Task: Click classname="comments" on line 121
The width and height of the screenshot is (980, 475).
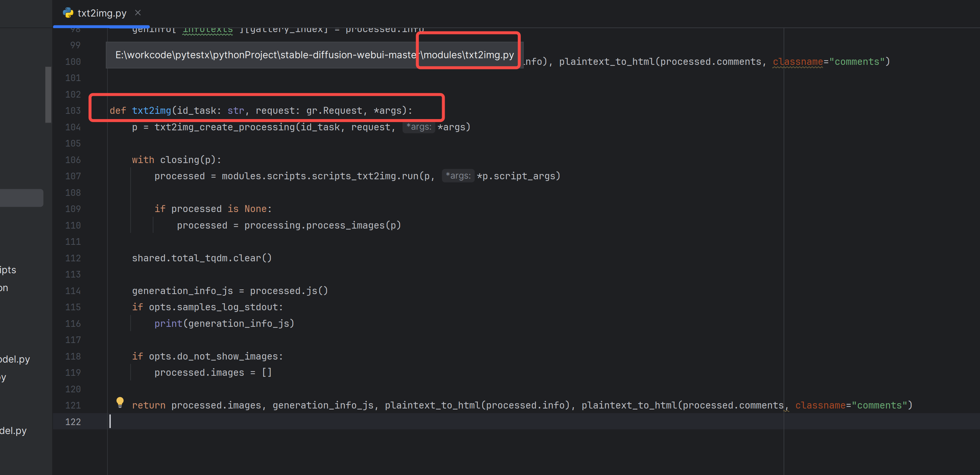Action: click(851, 405)
